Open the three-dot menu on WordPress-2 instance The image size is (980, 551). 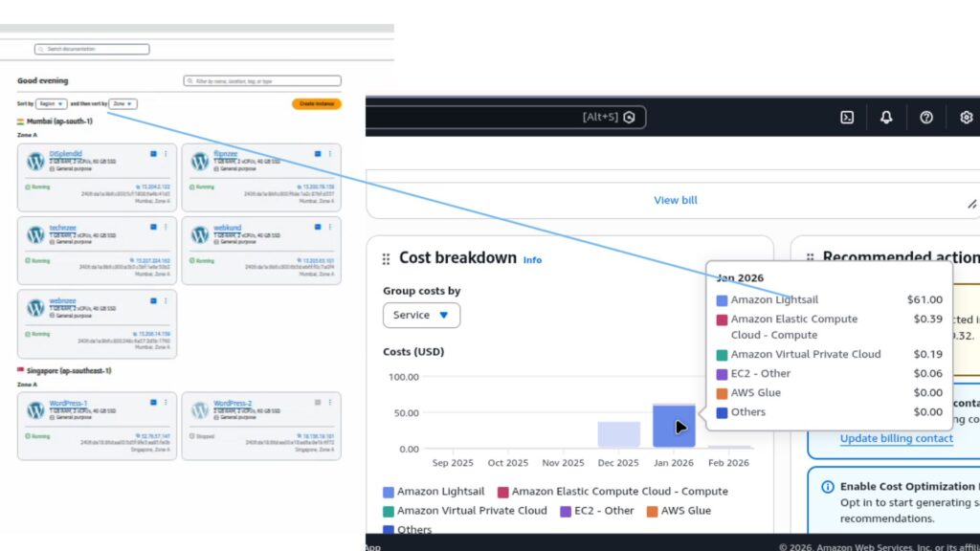(330, 403)
